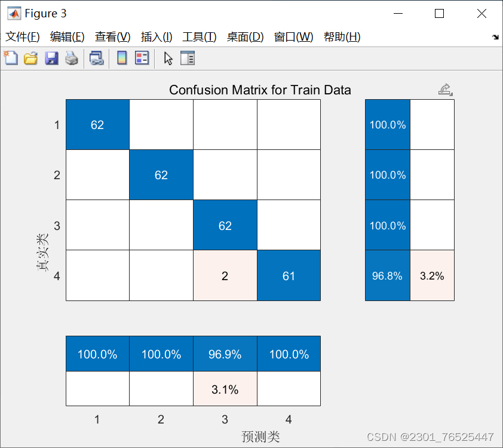503x448 pixels.
Task: Open the 帮助 menu
Action: (x=342, y=36)
